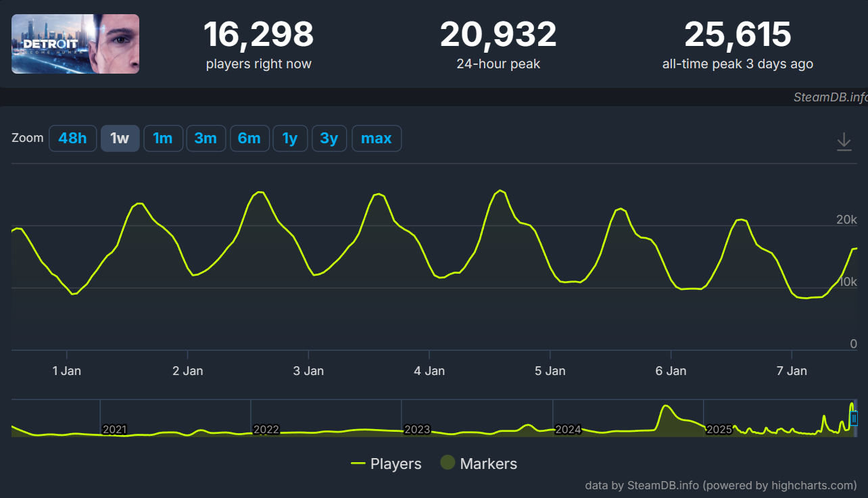Click the 4 Jan peak on the chart
Screen dimensions: 868x498
click(x=500, y=191)
